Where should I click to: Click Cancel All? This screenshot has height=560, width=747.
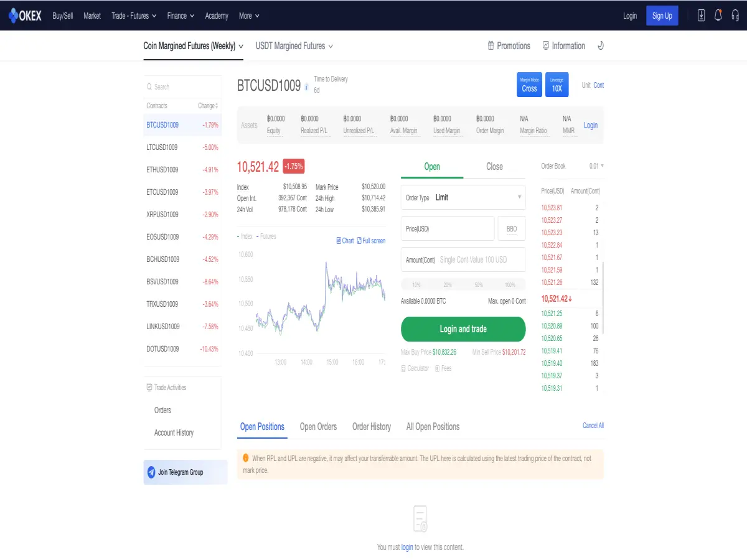pos(593,426)
